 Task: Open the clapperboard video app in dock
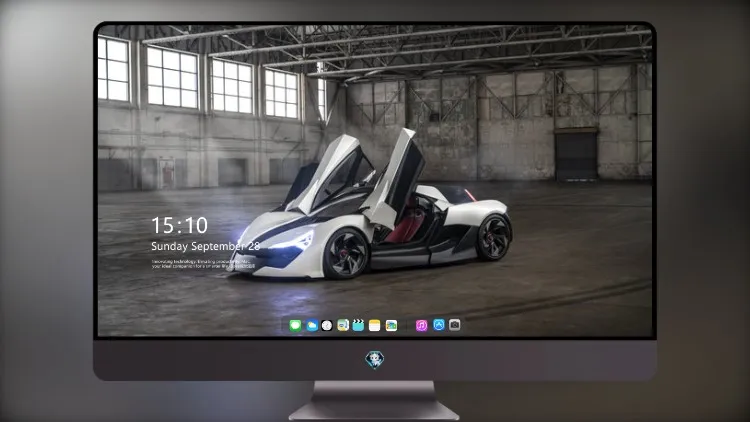click(358, 326)
